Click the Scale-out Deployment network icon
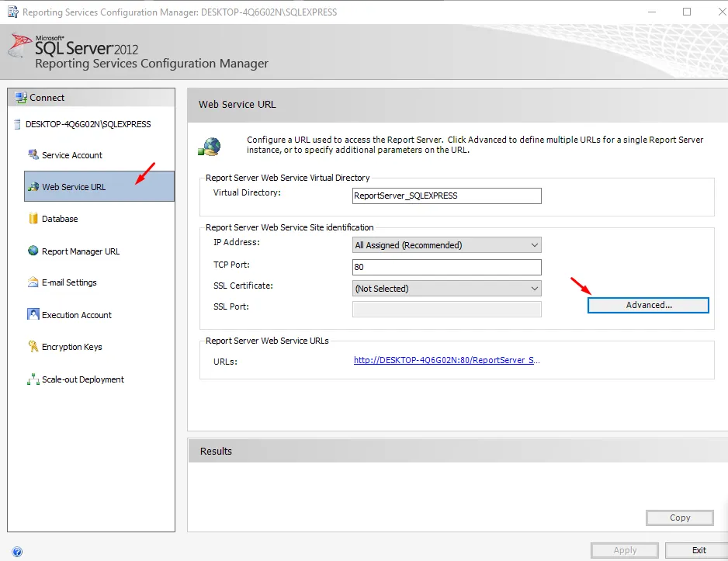 33,379
